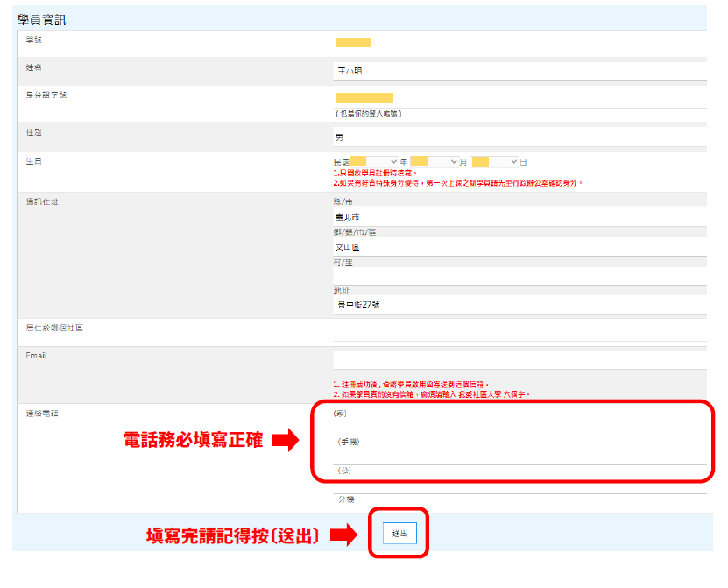Click the 居住於哪個社區 input field
Viewport: 728px width, 588px height.
click(519, 331)
